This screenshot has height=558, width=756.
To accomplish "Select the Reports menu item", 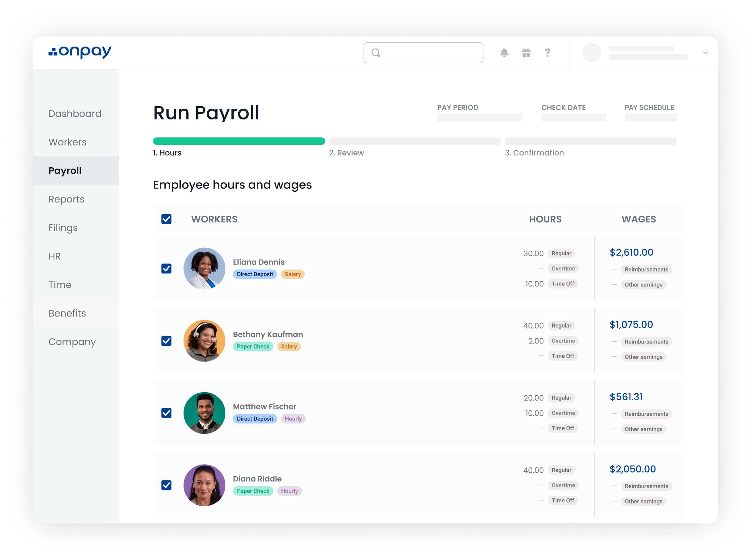I will click(x=66, y=199).
